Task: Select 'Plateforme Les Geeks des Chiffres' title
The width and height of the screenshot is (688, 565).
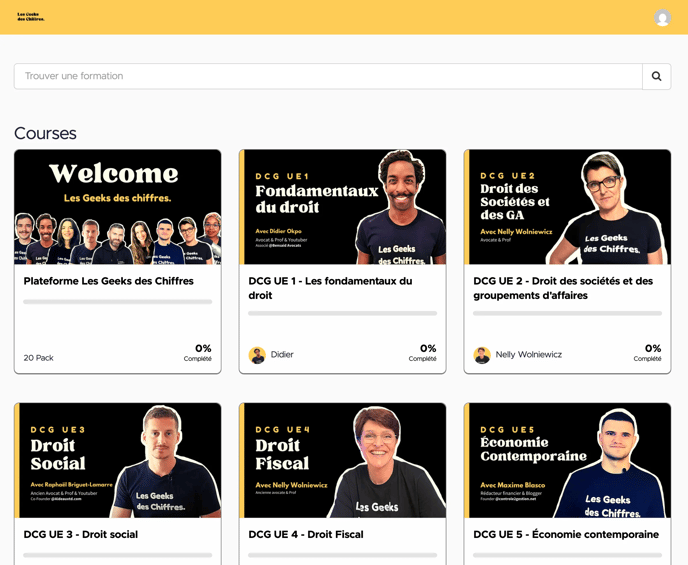Action: coord(109,281)
